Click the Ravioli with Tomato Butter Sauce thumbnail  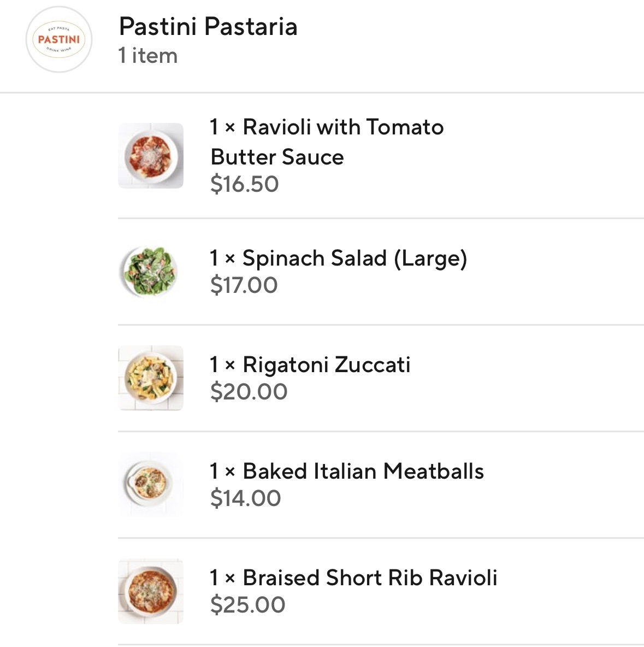click(x=151, y=156)
